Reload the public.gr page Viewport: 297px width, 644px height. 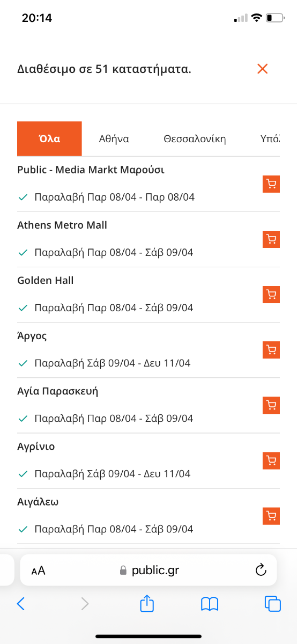(261, 569)
